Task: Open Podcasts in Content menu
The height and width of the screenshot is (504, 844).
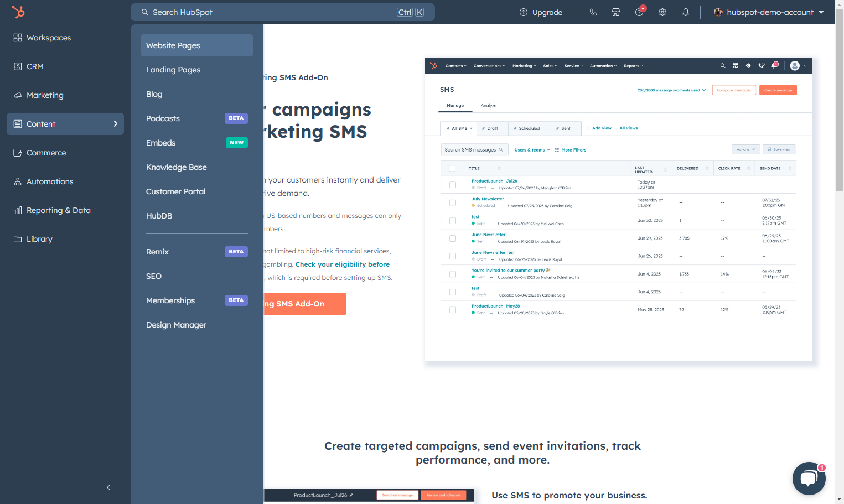Action: point(197,118)
